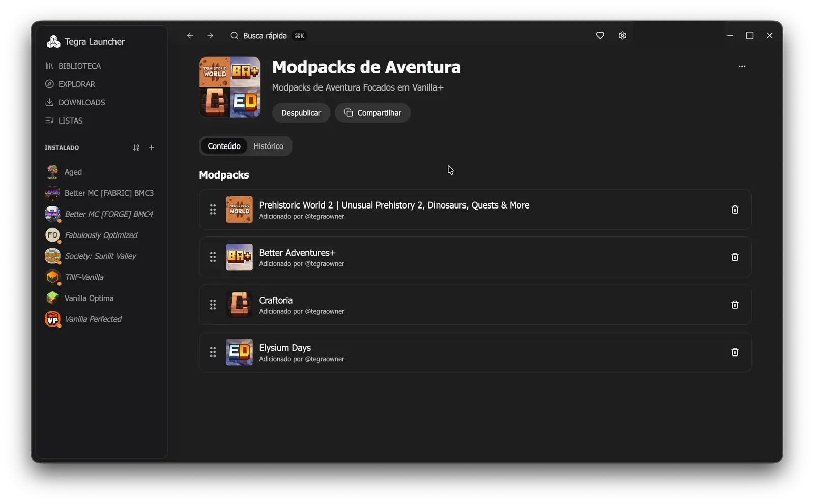Sort the installed instances list
Viewport: 814px width, 504px height.
[136, 147]
